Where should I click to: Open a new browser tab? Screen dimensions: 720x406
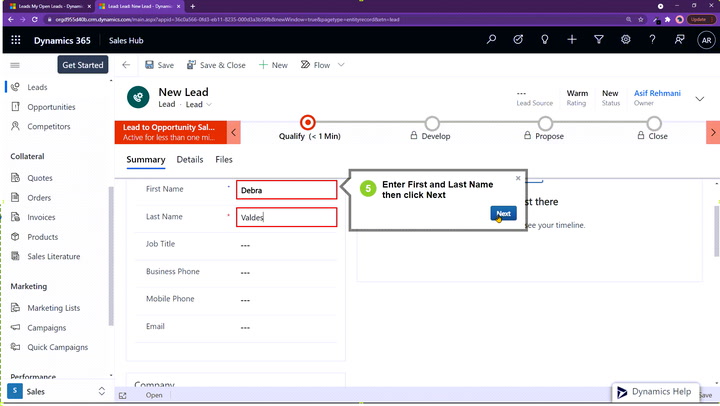[192, 6]
